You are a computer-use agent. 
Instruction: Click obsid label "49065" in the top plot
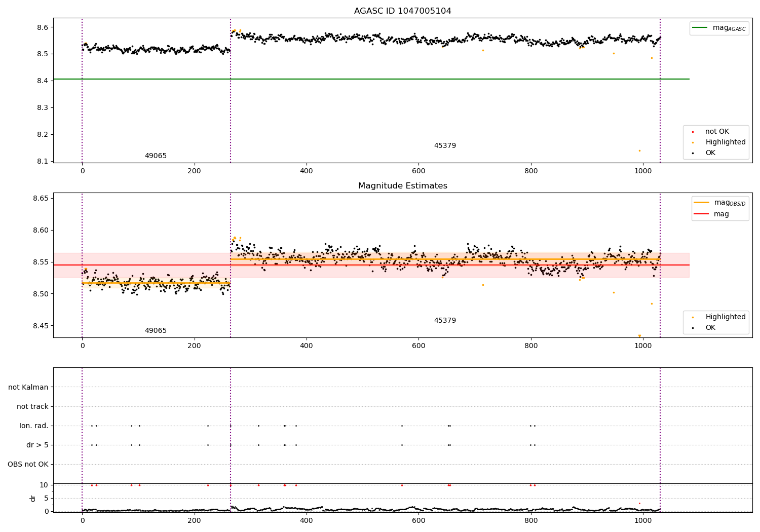pos(156,156)
